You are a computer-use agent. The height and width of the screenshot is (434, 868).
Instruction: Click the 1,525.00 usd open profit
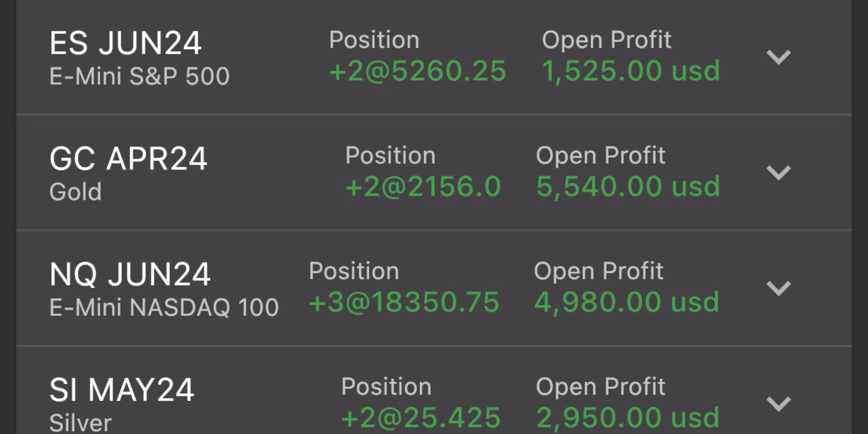[x=631, y=71]
